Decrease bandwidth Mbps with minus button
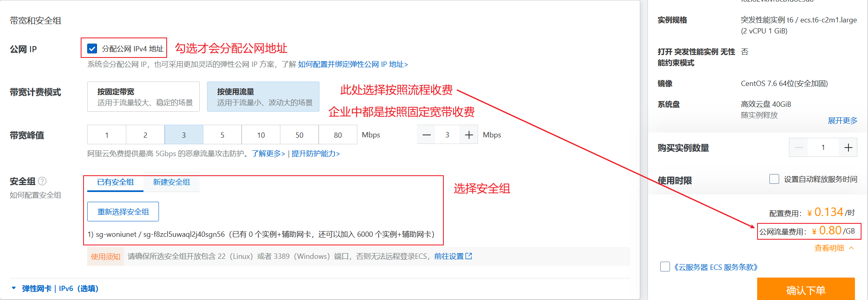Viewport: 868px width, 300px height. click(x=426, y=135)
